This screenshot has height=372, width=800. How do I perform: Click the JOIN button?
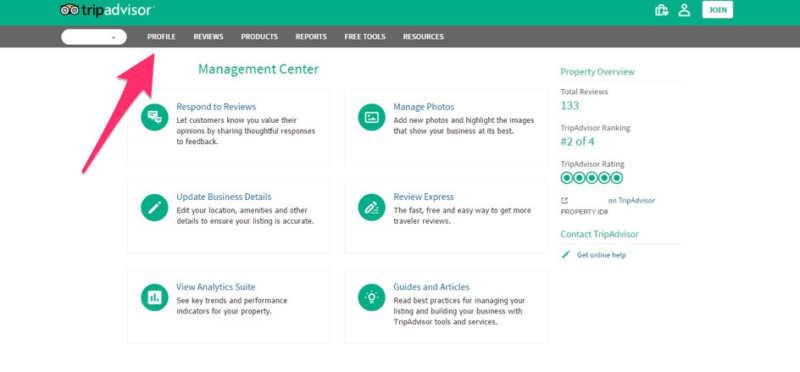click(717, 10)
